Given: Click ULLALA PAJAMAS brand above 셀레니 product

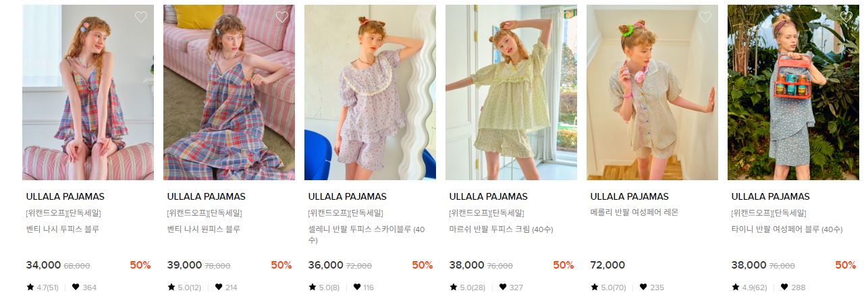Looking at the screenshot, I should tap(347, 196).
